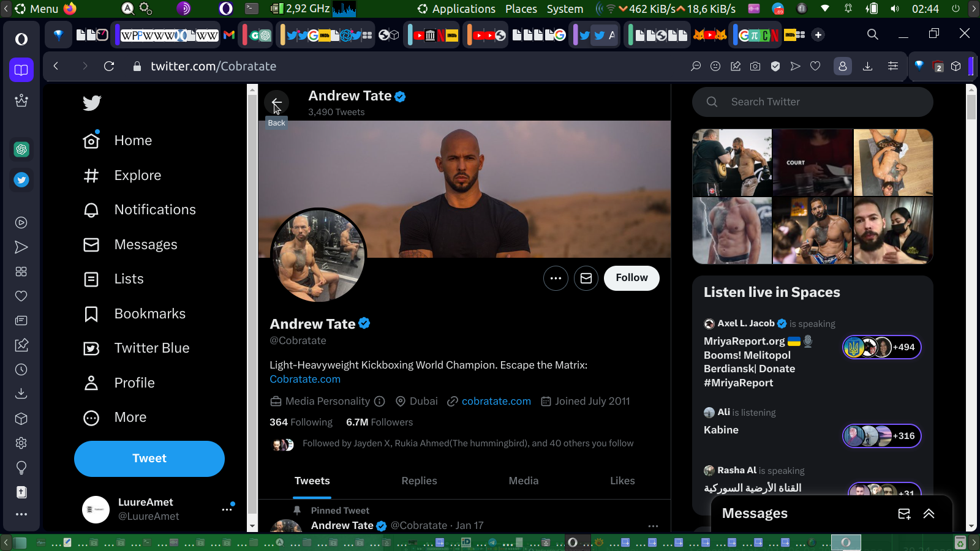Select the Tweets tab
980x551 pixels.
(312, 481)
